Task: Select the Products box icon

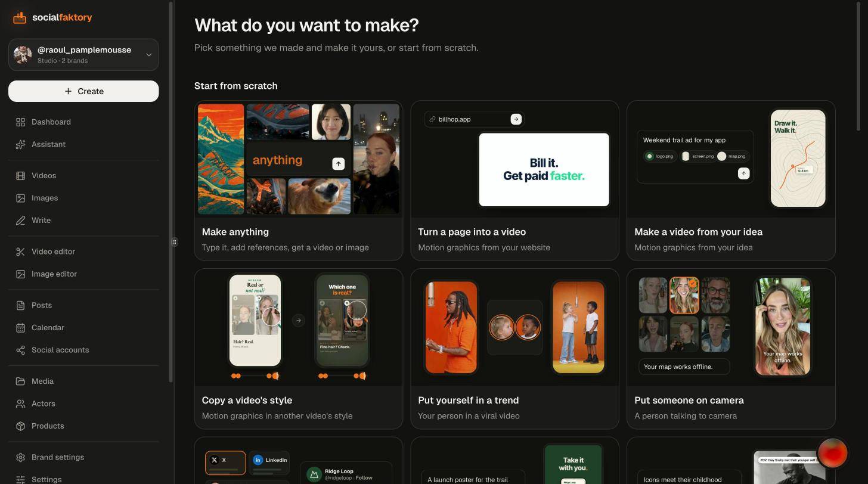Action: click(20, 426)
